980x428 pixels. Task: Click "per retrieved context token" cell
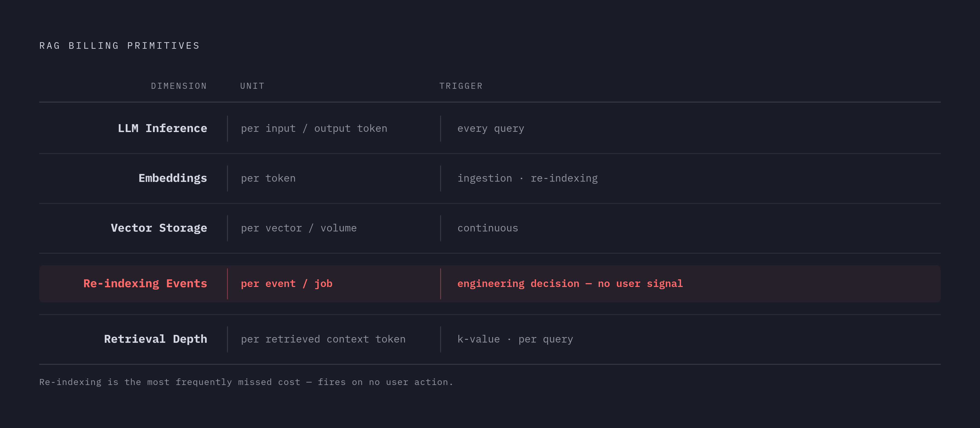click(323, 339)
